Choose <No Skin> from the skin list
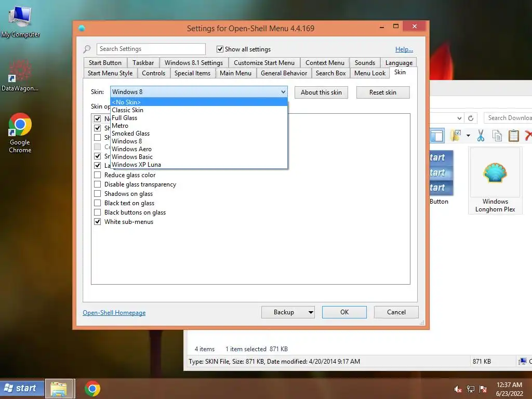This screenshot has height=399, width=532. 199,102
